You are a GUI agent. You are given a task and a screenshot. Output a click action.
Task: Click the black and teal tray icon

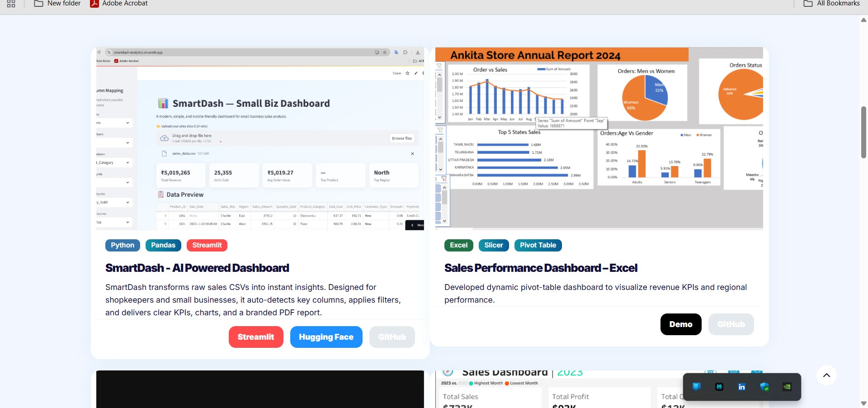tap(719, 387)
